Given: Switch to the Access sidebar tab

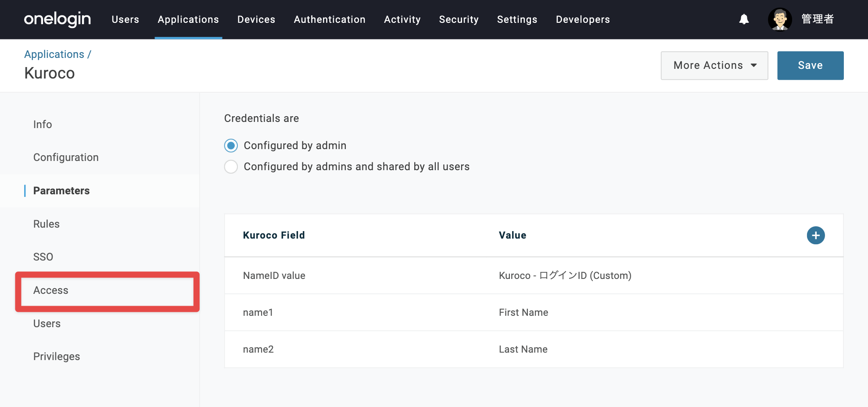Looking at the screenshot, I should point(51,290).
